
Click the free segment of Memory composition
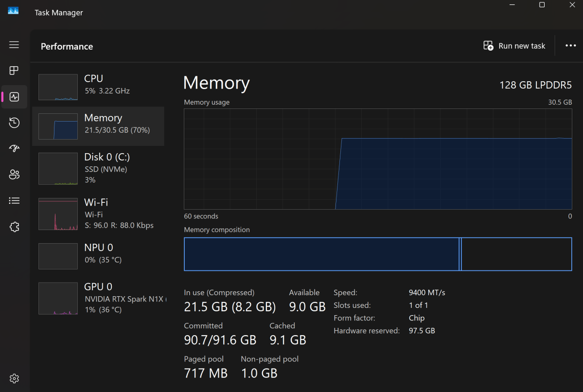516,254
